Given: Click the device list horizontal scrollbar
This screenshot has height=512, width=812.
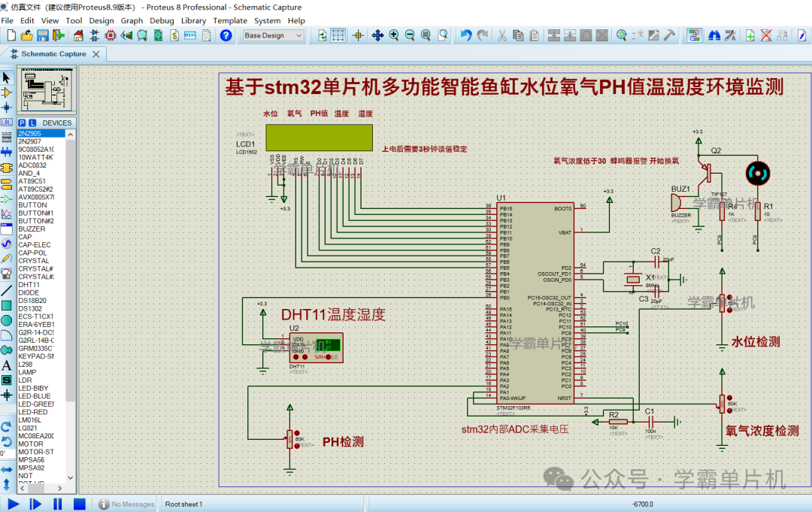Looking at the screenshot, I should tap(42, 488).
